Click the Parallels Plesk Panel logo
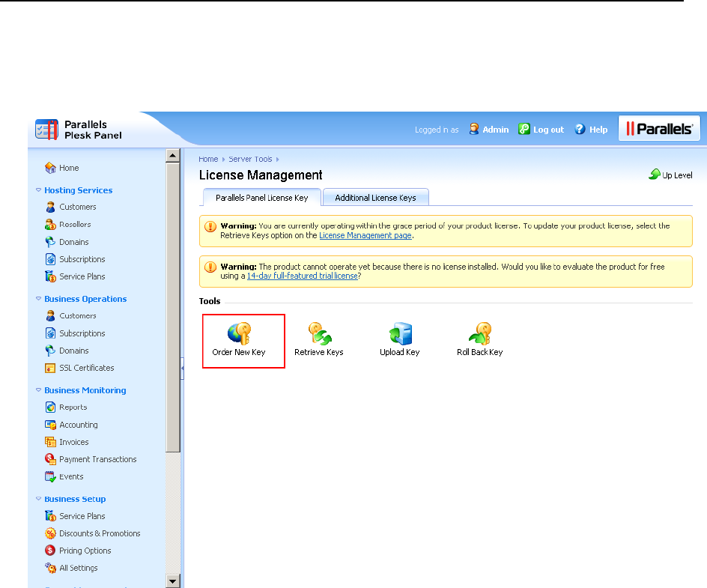The width and height of the screenshot is (707, 588). point(79,130)
